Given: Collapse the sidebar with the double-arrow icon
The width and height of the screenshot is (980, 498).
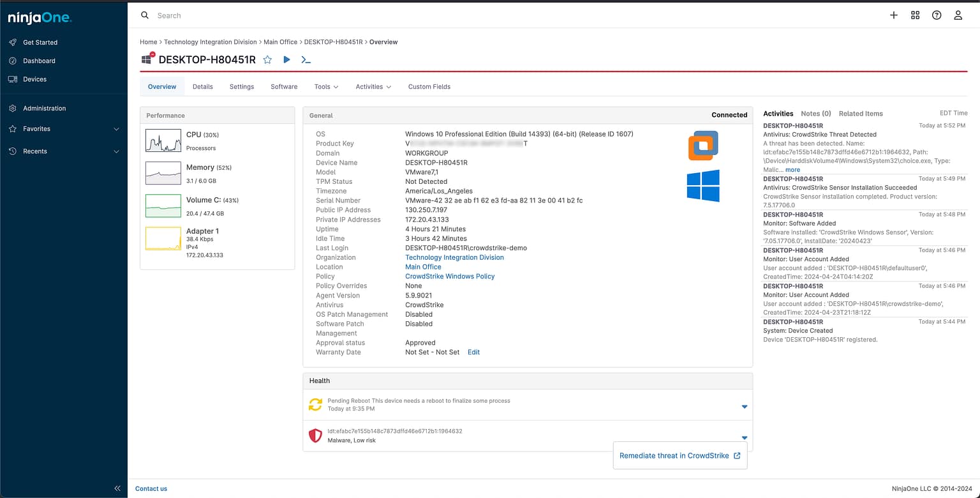Looking at the screenshot, I should [117, 488].
